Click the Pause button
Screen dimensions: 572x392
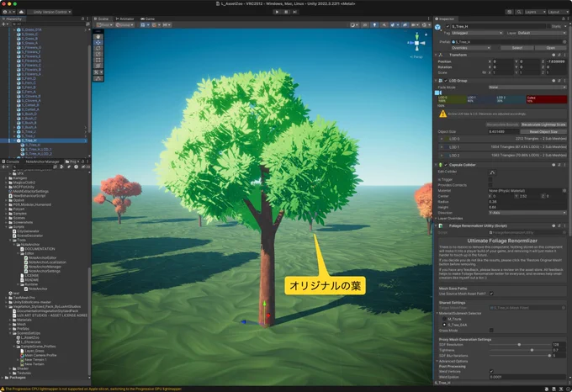tap(286, 12)
